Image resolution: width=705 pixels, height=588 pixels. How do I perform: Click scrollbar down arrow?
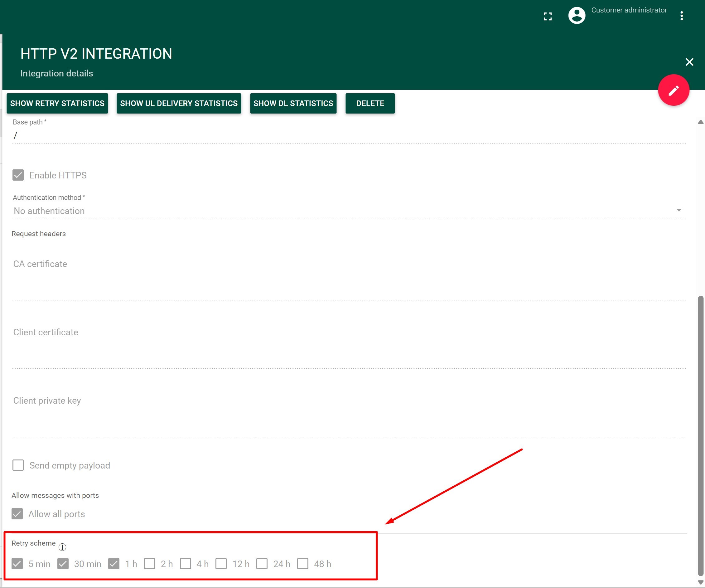click(x=700, y=582)
